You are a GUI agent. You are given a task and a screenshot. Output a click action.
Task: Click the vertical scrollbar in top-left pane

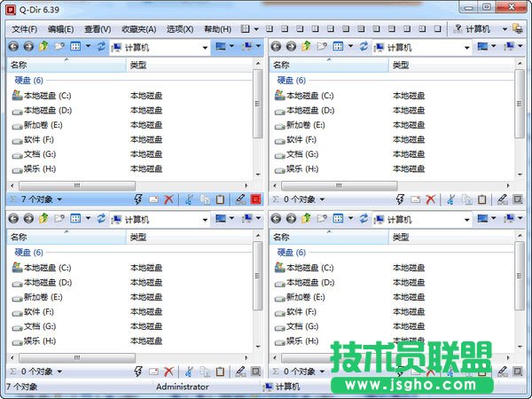click(258, 106)
